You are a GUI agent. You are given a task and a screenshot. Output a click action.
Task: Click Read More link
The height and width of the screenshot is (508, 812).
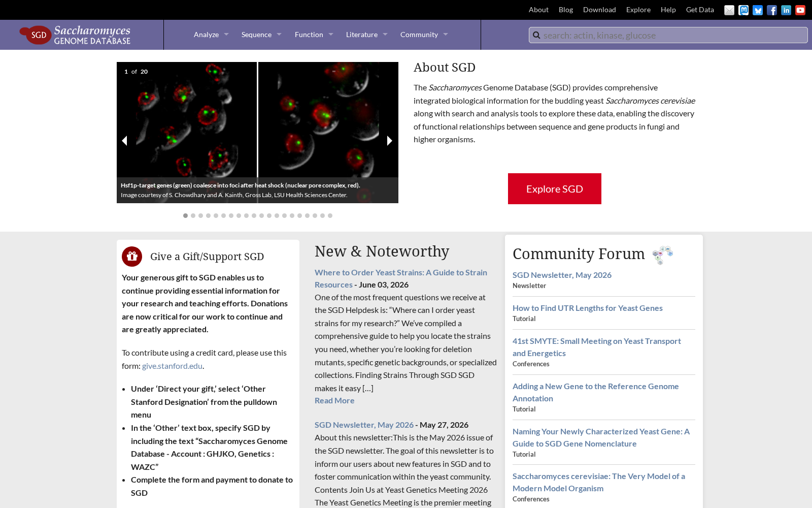click(334, 400)
